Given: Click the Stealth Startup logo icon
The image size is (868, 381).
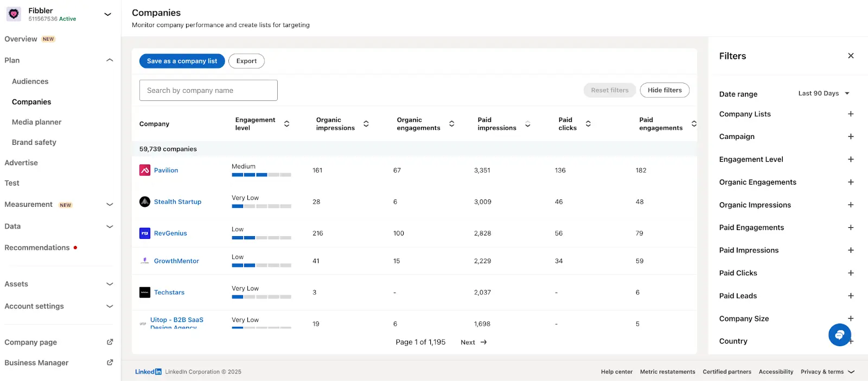Looking at the screenshot, I should 145,202.
